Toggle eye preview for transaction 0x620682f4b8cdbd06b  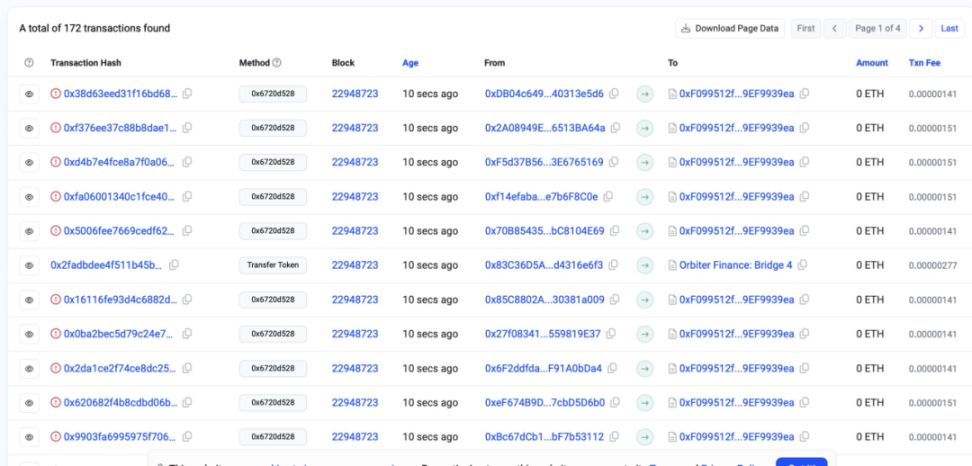pyautogui.click(x=27, y=400)
